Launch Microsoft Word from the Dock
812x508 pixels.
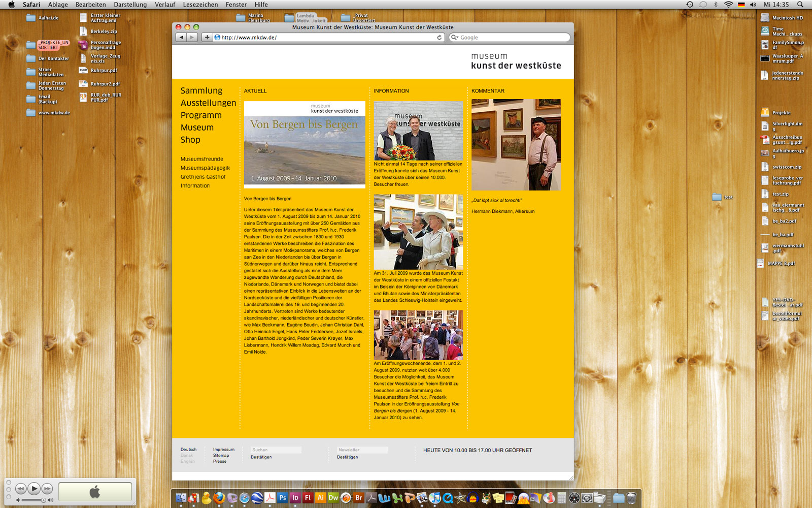click(x=384, y=498)
